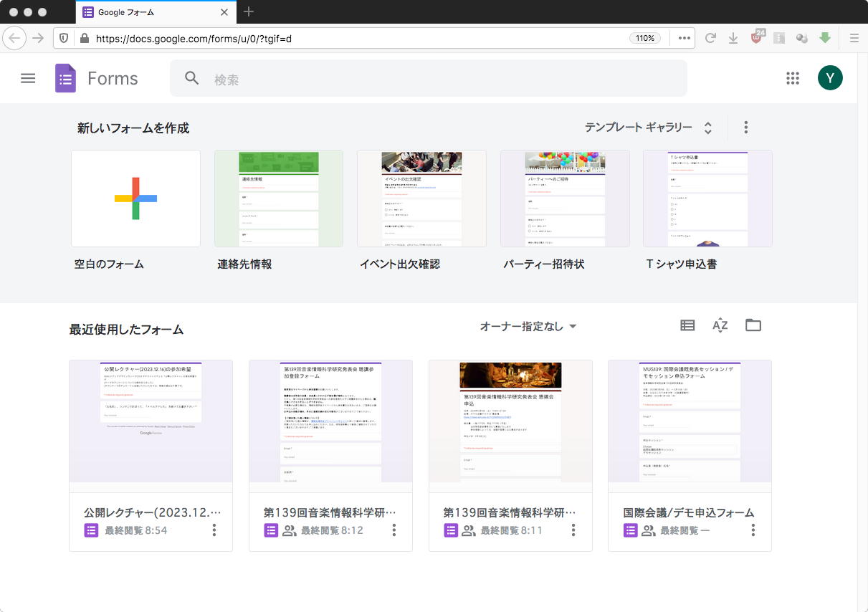Click the account avatar Y

[x=830, y=79]
